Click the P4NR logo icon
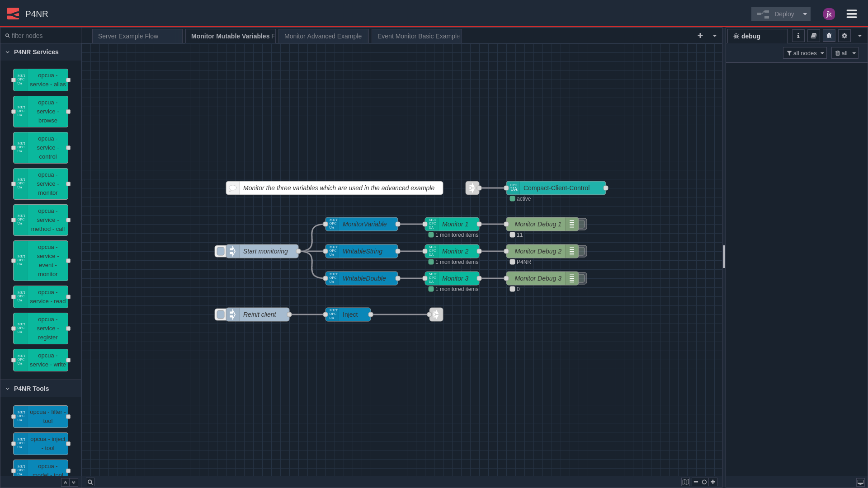This screenshot has width=868, height=488. pos(13,14)
